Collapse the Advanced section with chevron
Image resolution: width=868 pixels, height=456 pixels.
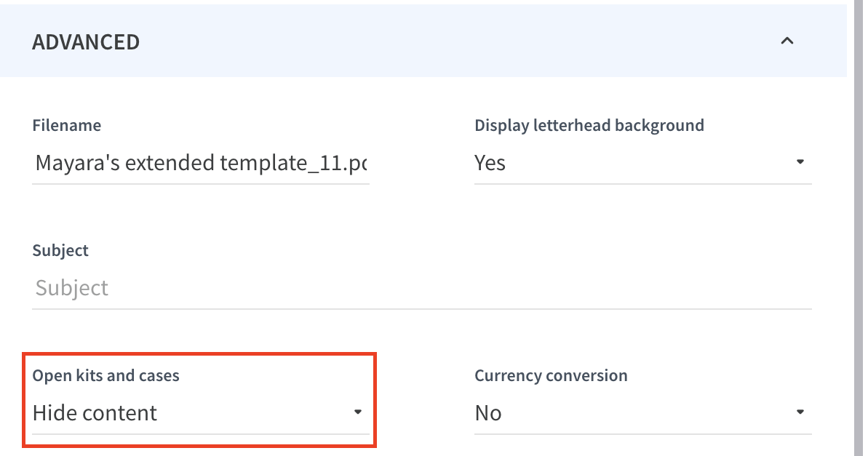787,41
